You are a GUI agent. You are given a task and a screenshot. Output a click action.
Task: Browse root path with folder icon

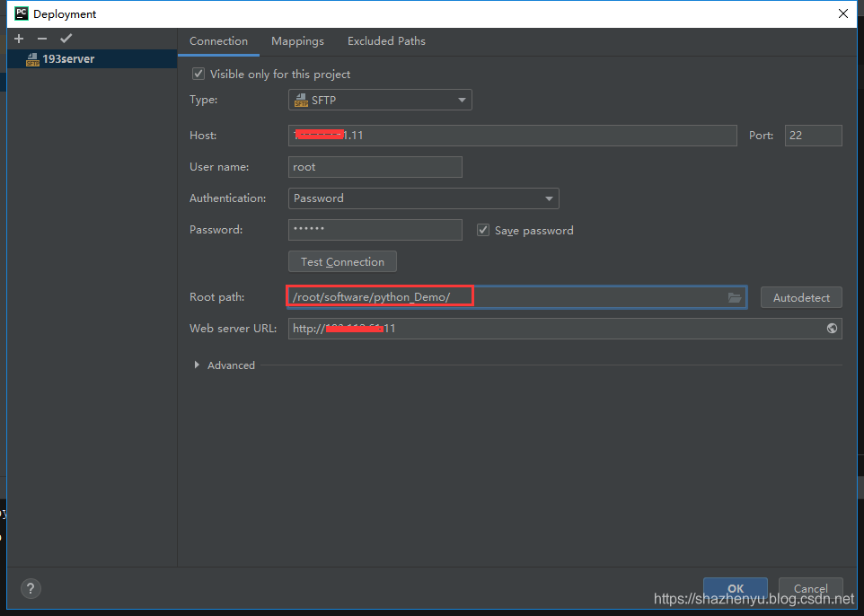point(735,297)
